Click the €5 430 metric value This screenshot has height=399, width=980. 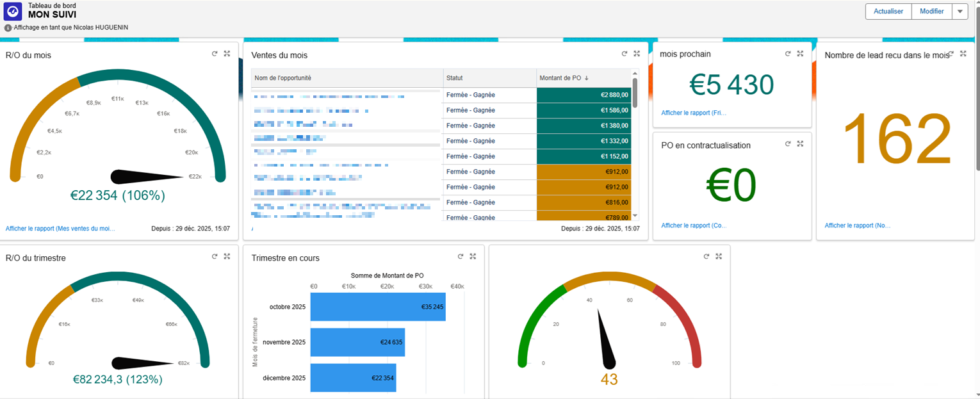pos(731,85)
